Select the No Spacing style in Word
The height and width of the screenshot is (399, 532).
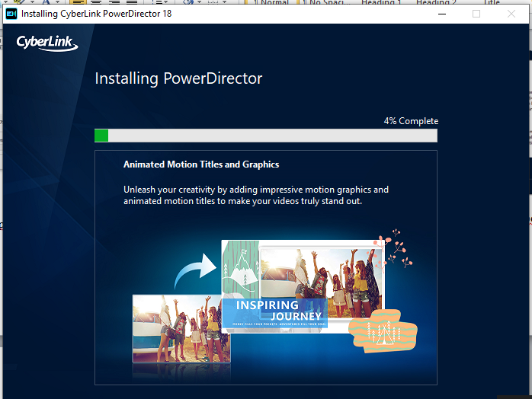[x=325, y=2]
